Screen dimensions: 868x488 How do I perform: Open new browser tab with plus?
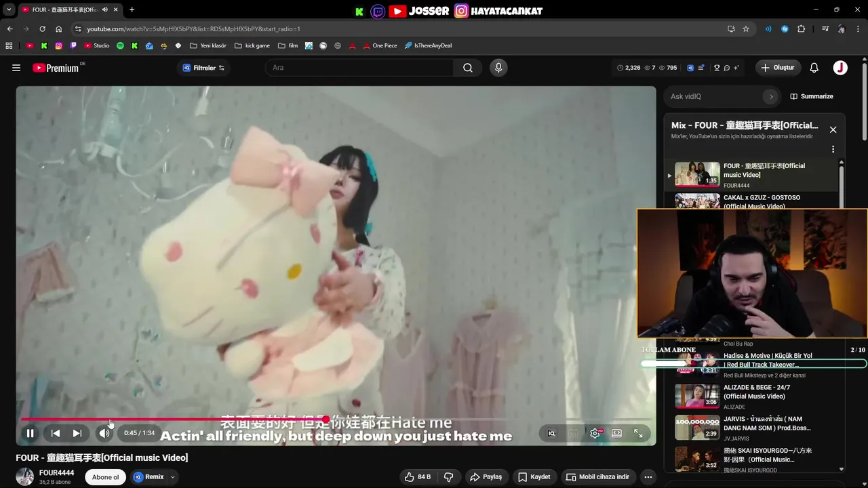[132, 9]
